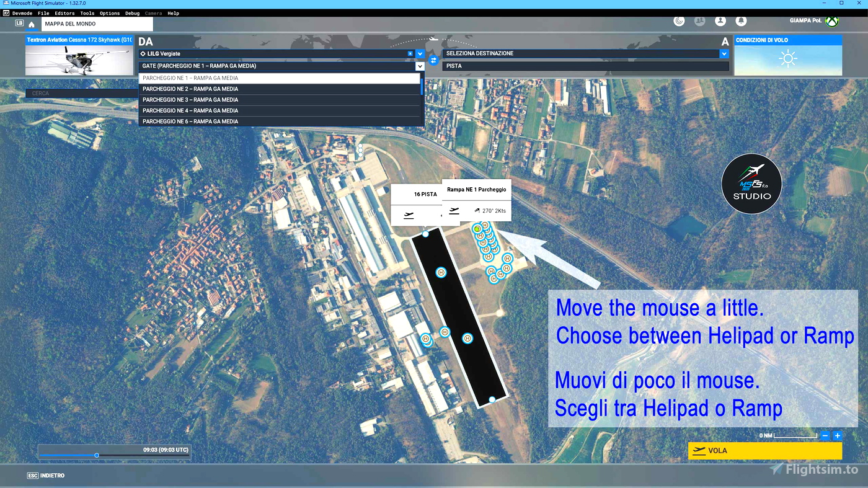Go to the home screen icon
Viewport: 868px width, 488px height.
(x=32, y=24)
